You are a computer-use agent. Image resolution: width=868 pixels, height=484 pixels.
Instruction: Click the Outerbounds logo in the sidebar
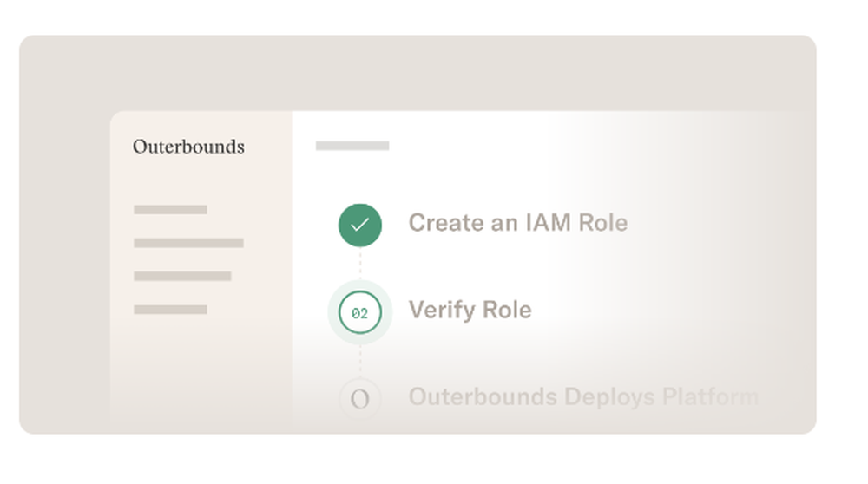(x=188, y=147)
